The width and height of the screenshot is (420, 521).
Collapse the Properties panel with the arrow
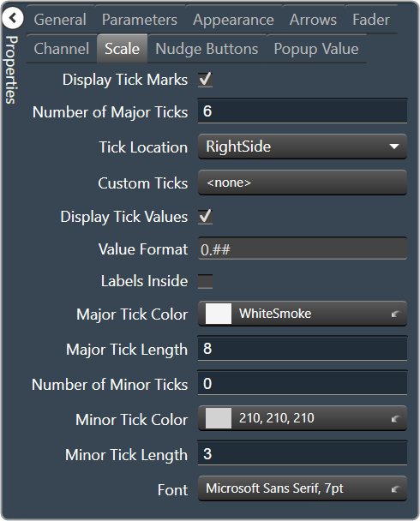[13, 18]
